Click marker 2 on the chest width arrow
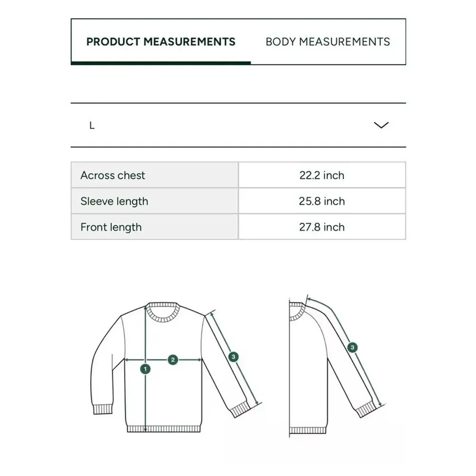 (x=173, y=360)
